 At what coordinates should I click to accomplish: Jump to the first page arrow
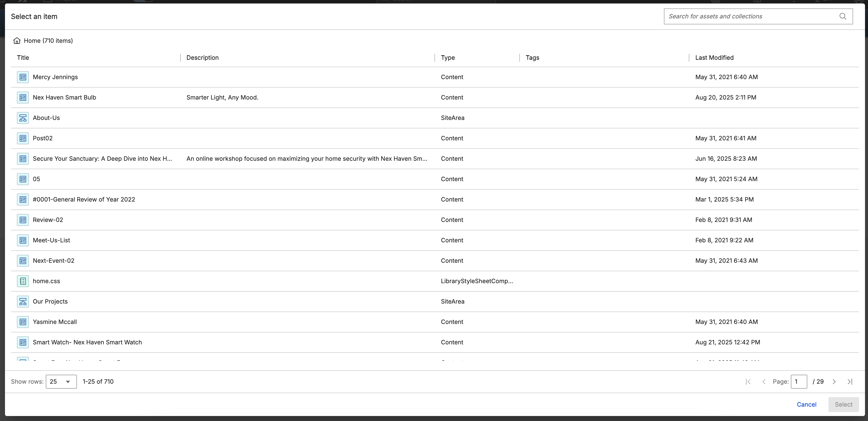(748, 382)
